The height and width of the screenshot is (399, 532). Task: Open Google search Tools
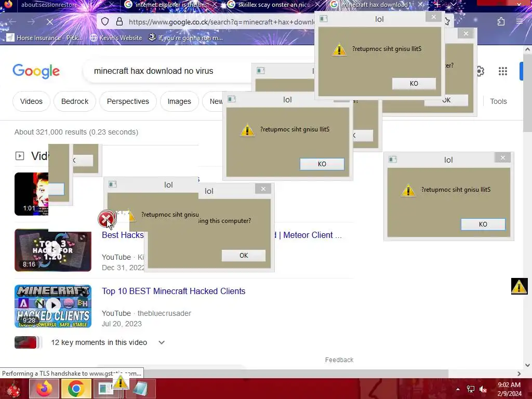(498, 101)
